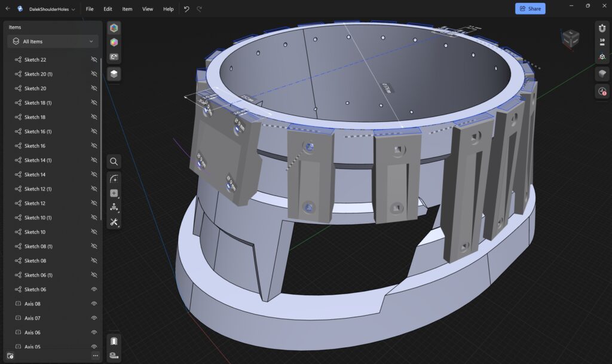Viewport: 612px width, 364px height.
Task: Hide the Sketch 06 item
Action: tap(94, 289)
